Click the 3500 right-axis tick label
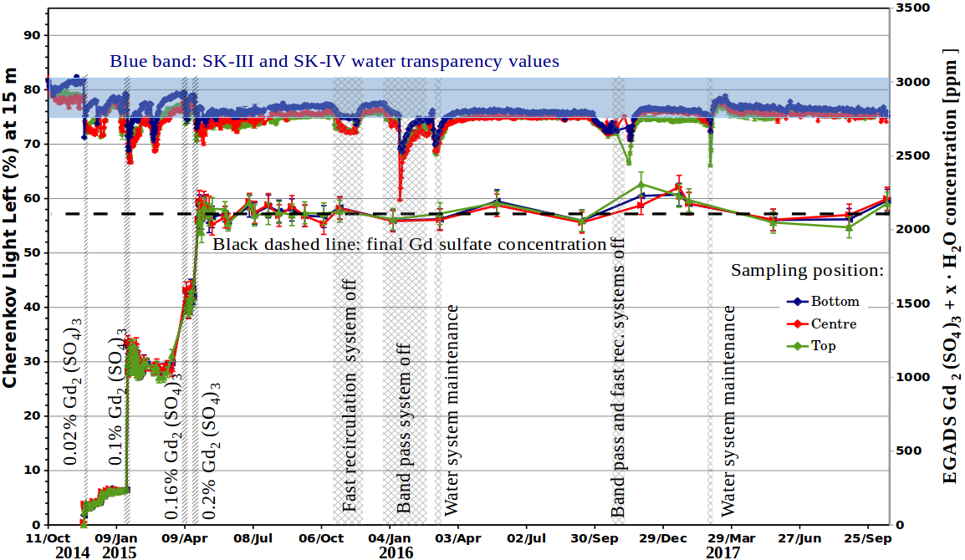 pyautogui.click(x=912, y=8)
